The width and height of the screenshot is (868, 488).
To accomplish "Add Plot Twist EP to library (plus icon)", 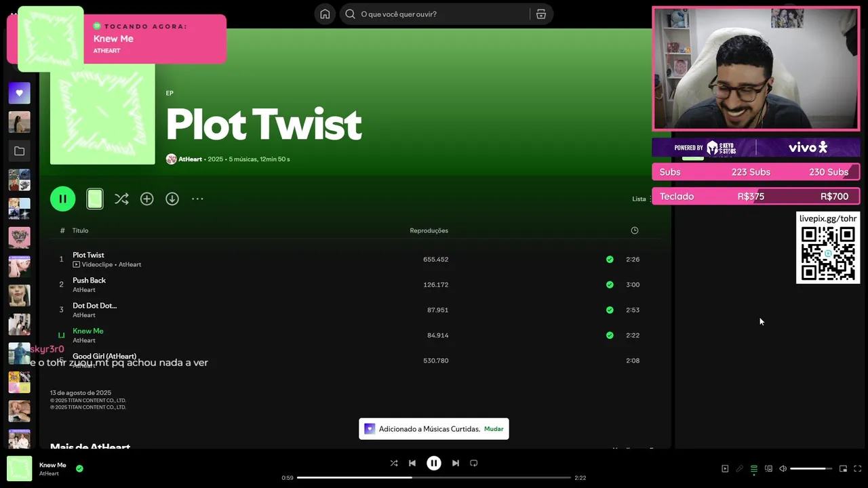I will [x=147, y=199].
